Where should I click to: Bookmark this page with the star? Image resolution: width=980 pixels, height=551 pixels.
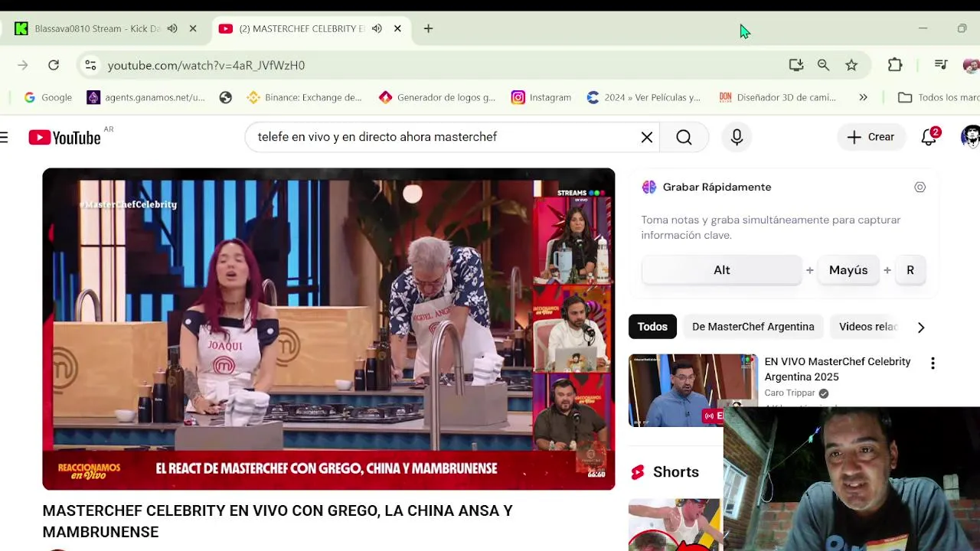pos(851,65)
